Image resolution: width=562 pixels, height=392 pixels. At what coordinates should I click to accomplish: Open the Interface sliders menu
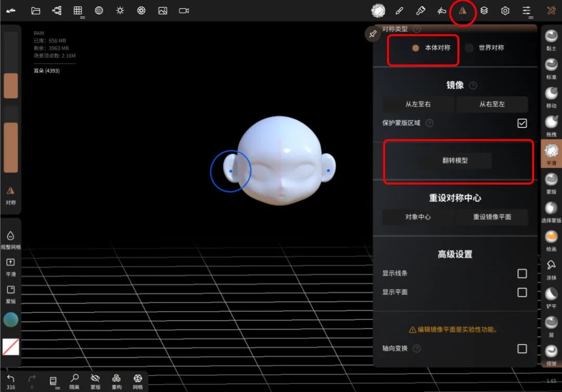point(527,11)
